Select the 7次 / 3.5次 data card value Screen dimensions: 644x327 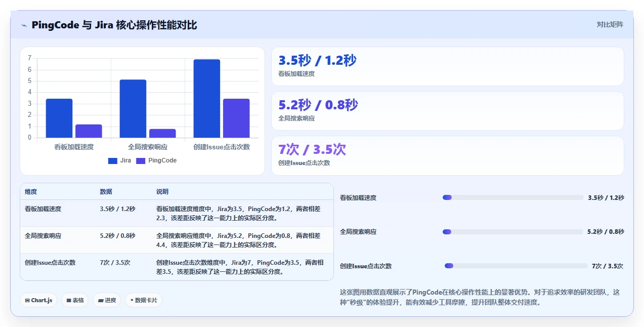pyautogui.click(x=312, y=150)
